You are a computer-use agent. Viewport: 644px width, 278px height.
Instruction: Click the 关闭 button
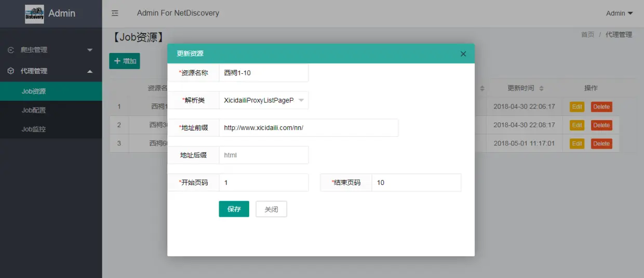point(271,209)
